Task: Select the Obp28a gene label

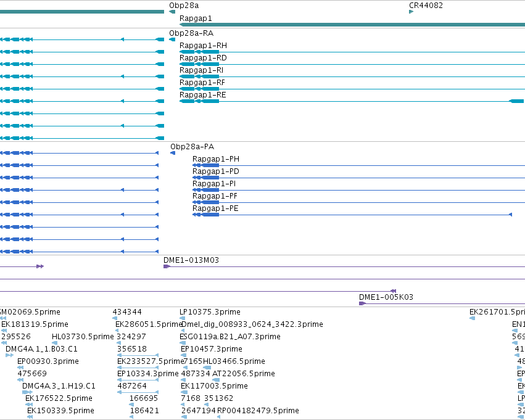Action: [x=184, y=6]
